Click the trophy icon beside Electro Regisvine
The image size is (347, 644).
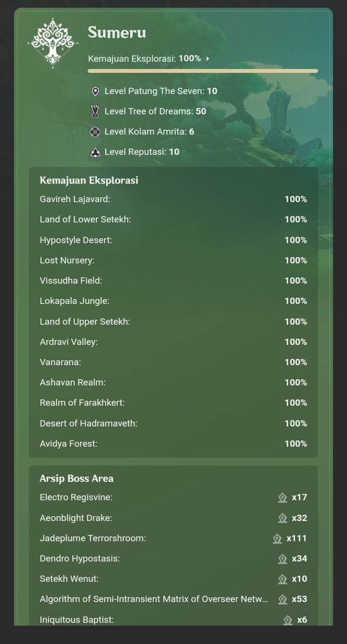282,498
